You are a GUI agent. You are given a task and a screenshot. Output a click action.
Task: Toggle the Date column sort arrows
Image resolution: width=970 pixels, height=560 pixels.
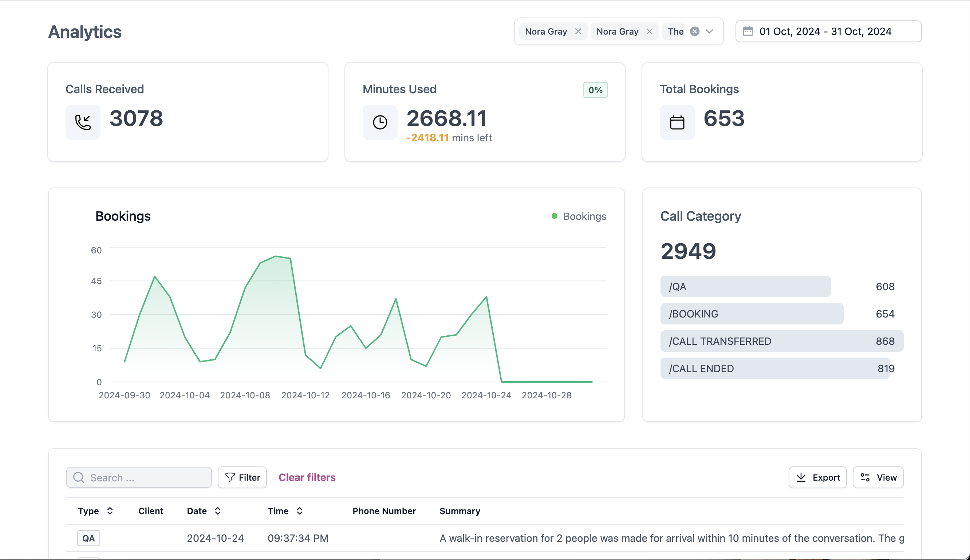point(218,511)
